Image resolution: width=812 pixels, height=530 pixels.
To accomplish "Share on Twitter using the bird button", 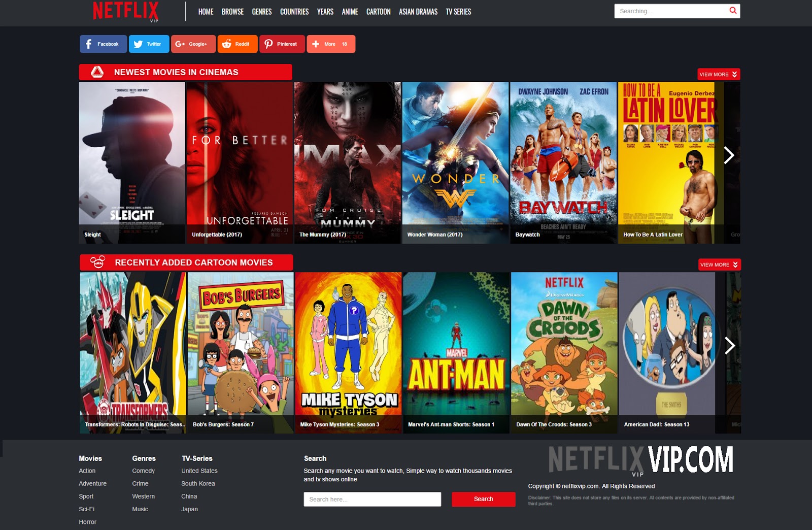I will coord(149,44).
